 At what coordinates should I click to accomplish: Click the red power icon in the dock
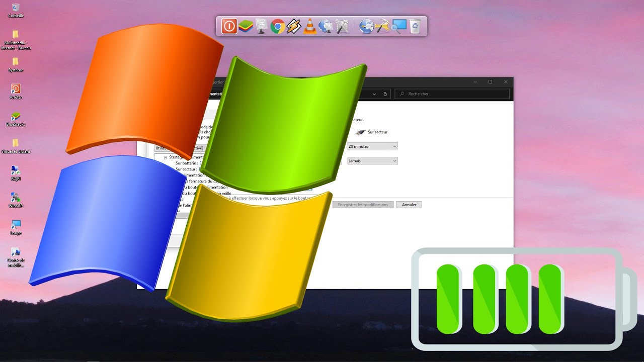coord(229,26)
